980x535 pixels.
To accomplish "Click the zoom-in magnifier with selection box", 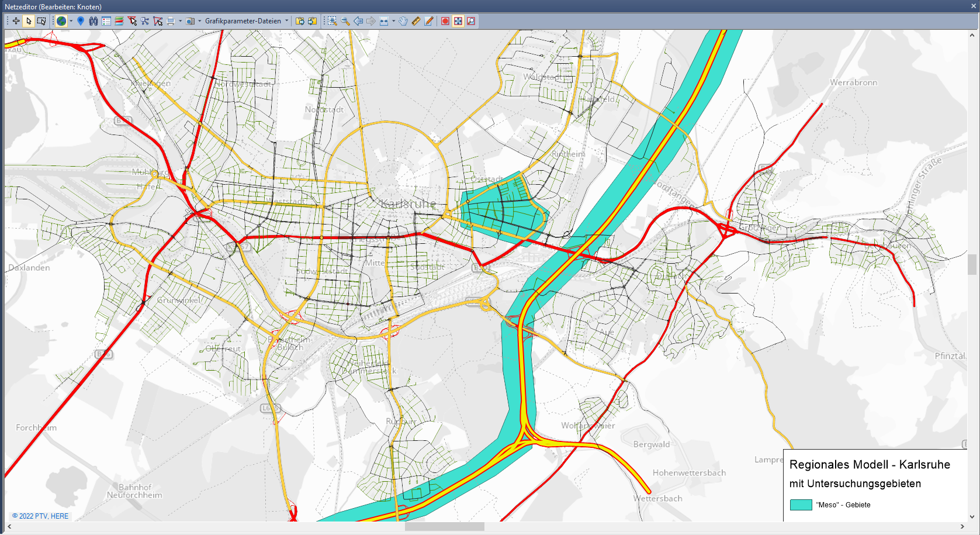I will [x=332, y=21].
